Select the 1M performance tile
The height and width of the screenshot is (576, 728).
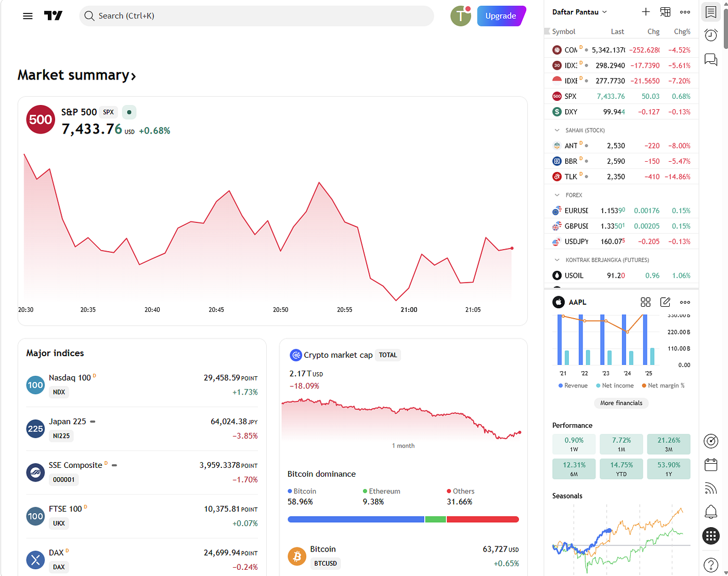tap(621, 444)
